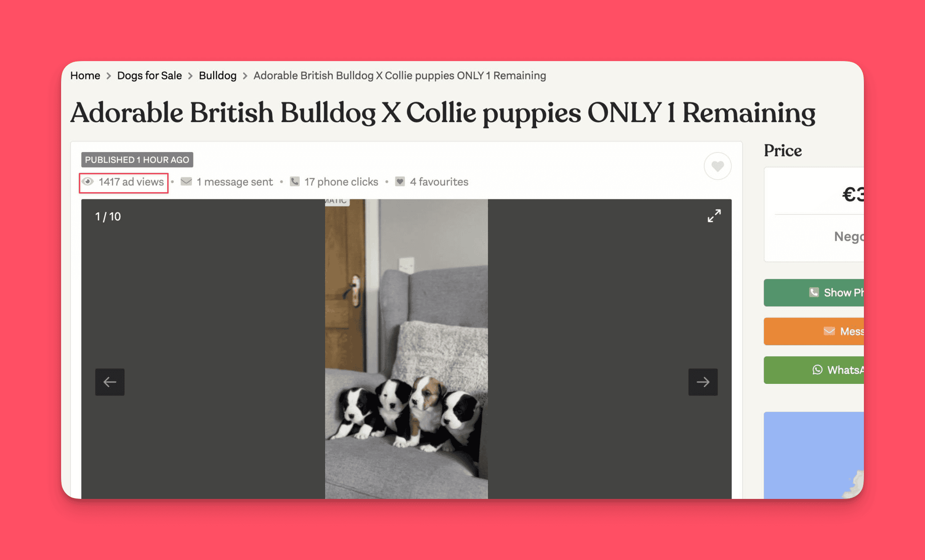Open fullscreen with the expand arrows icon
Screen dimensions: 925x560
point(714,216)
